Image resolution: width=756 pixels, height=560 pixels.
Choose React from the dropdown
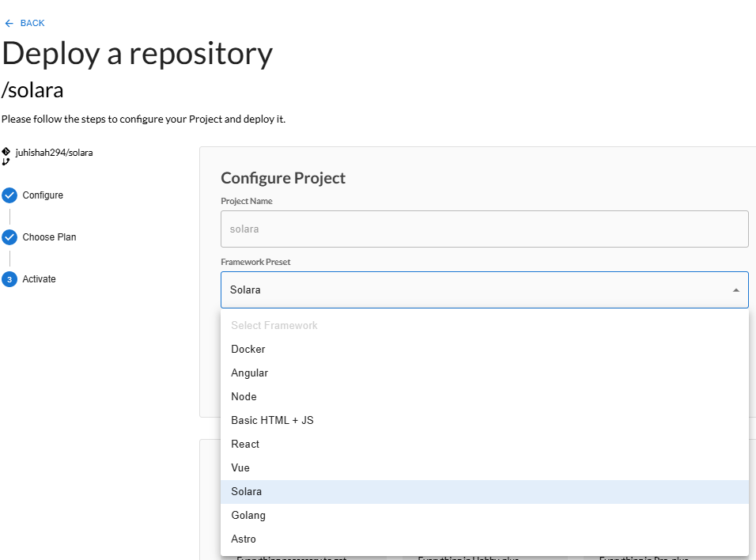[245, 444]
